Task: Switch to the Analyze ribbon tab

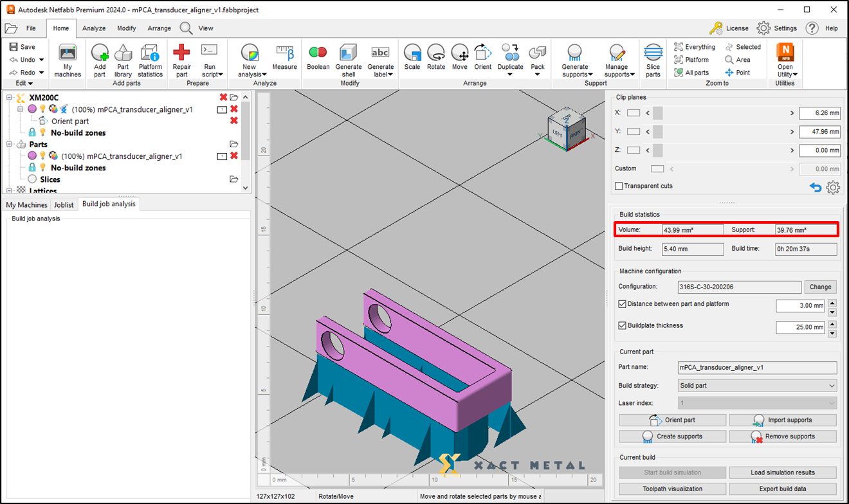Action: [x=94, y=28]
